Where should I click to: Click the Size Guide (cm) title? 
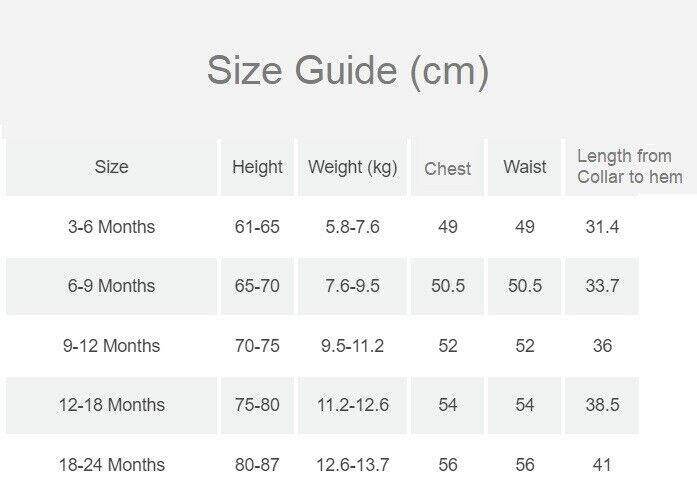point(347,71)
